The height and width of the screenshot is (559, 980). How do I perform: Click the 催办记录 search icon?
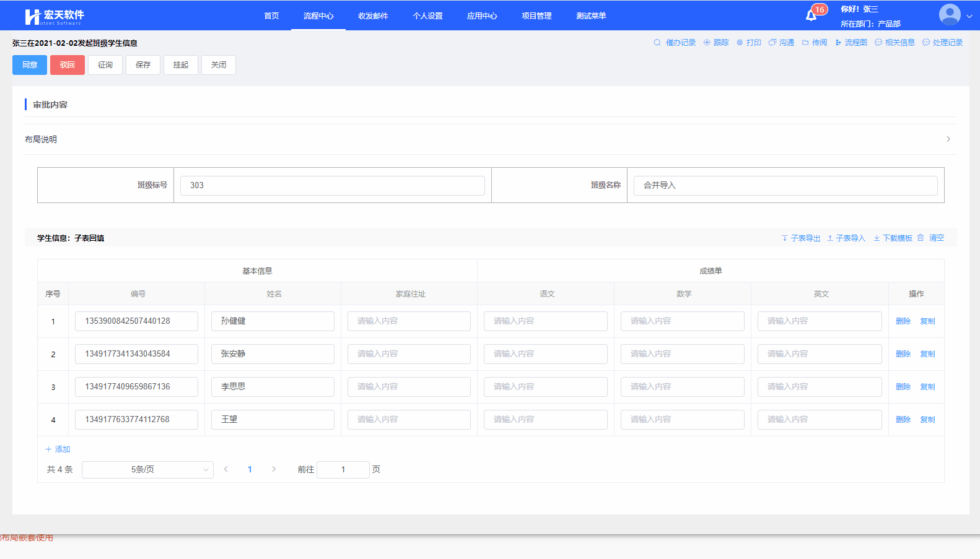click(657, 43)
